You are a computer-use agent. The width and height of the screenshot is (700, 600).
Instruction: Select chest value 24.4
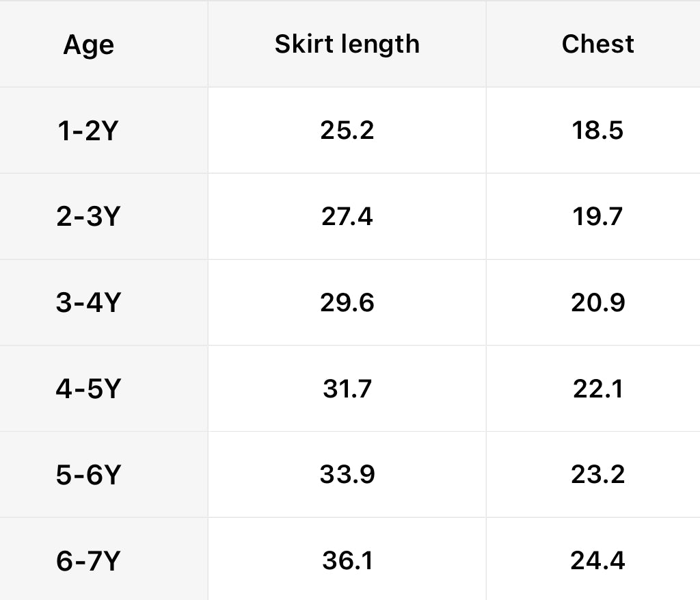pos(597,561)
